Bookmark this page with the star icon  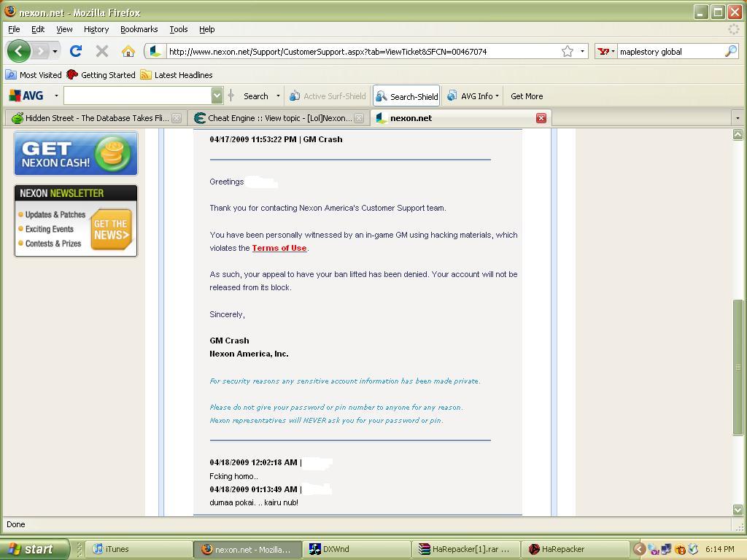567,52
